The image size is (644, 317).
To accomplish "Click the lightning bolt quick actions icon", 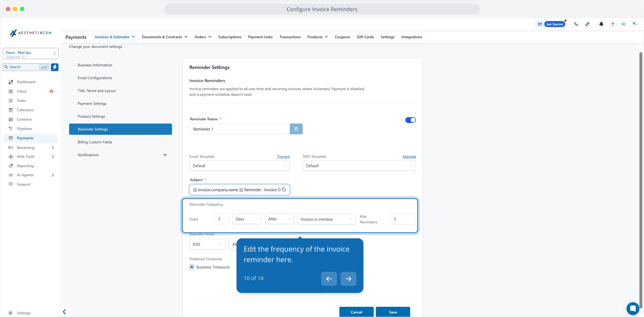I will tap(55, 67).
